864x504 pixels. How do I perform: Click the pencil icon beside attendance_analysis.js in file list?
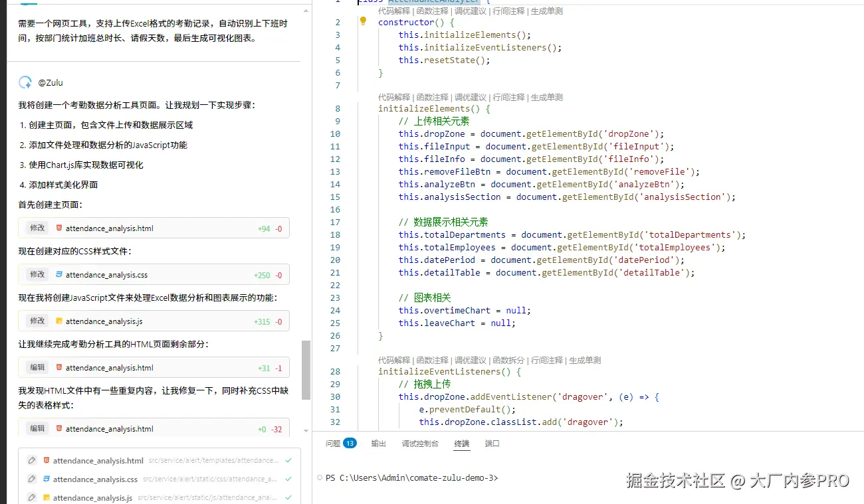coord(31,497)
